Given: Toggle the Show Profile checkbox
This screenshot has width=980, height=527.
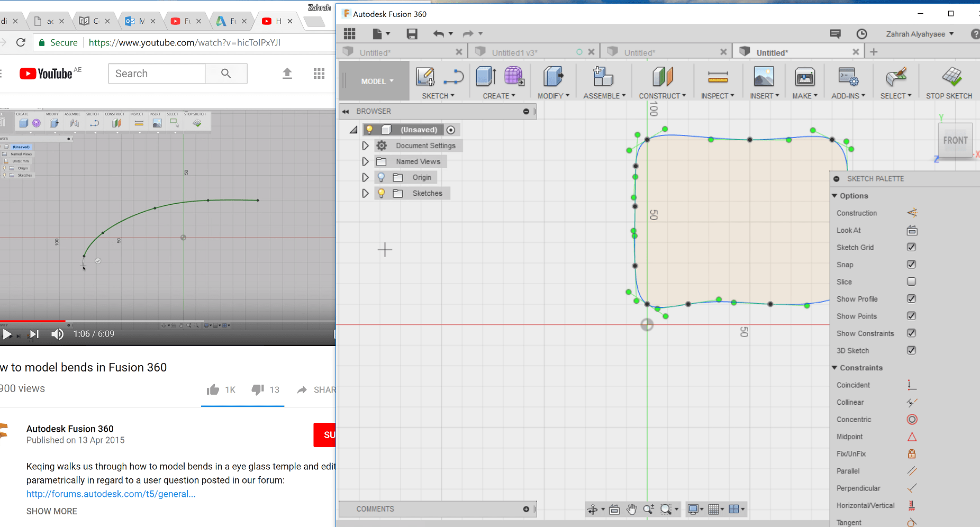Looking at the screenshot, I should click(x=911, y=298).
